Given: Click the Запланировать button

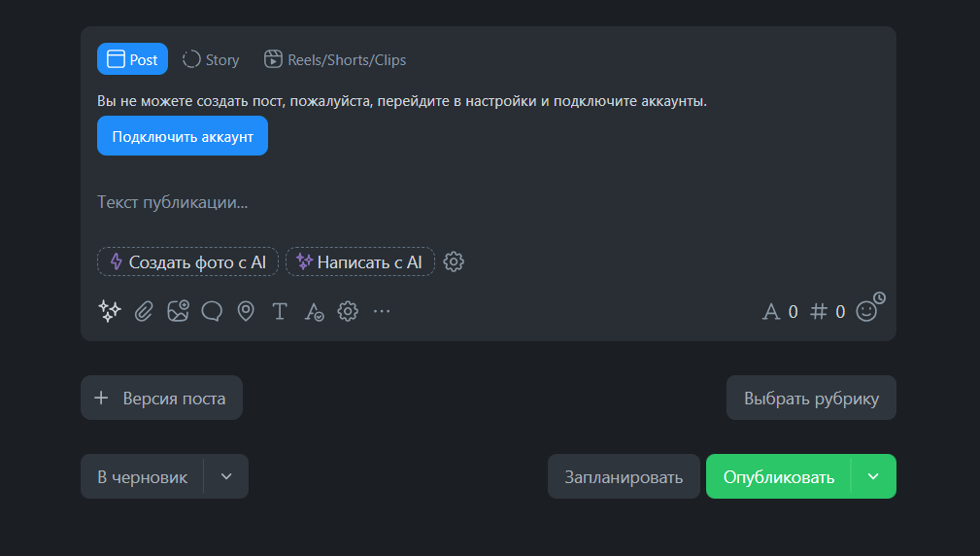Looking at the screenshot, I should 624,476.
